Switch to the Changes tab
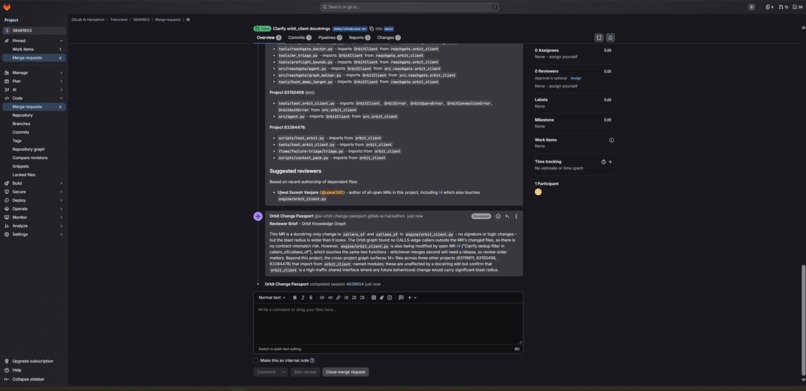 [x=389, y=38]
